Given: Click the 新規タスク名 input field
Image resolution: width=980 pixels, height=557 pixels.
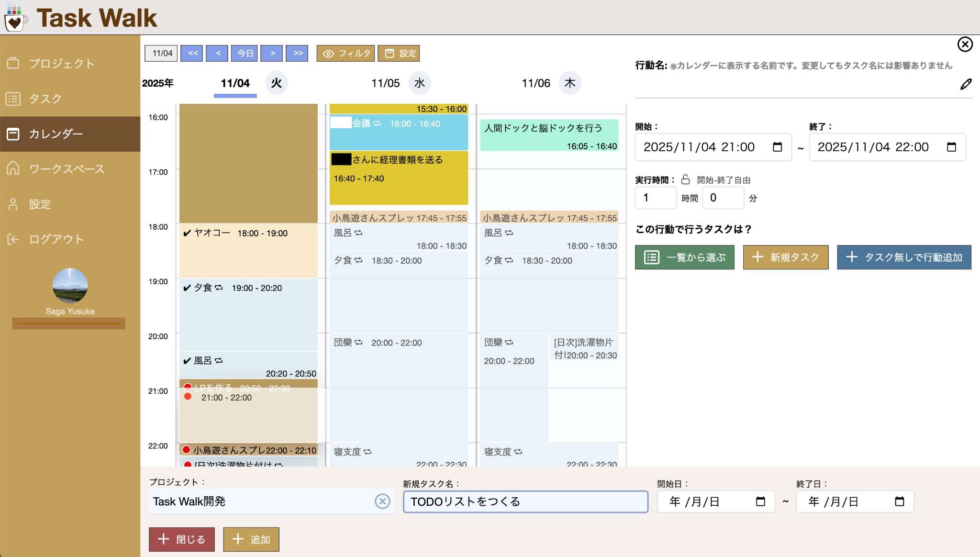Looking at the screenshot, I should (525, 502).
